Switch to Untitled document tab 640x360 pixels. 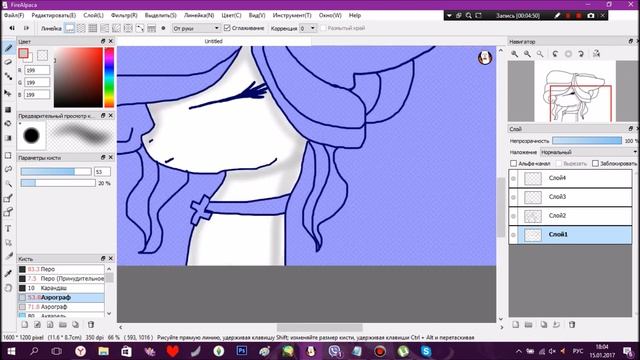coord(213,41)
